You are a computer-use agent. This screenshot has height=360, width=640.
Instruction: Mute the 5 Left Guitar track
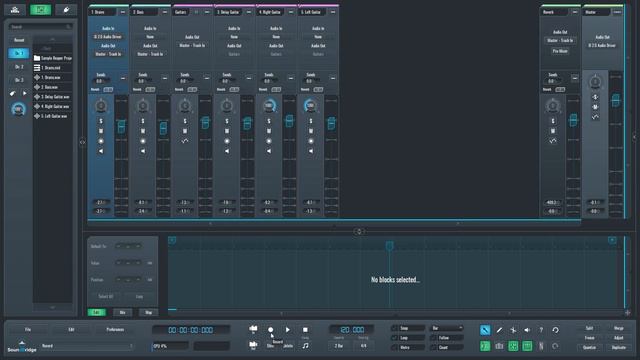click(311, 131)
